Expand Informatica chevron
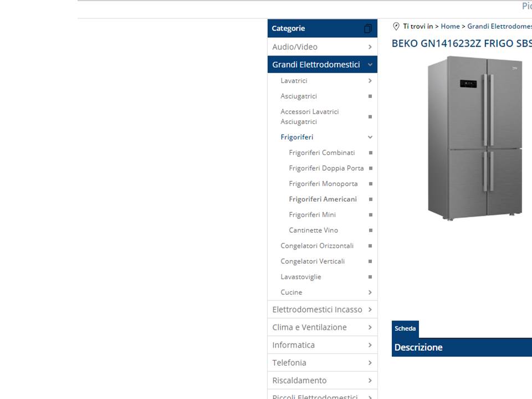 point(370,345)
